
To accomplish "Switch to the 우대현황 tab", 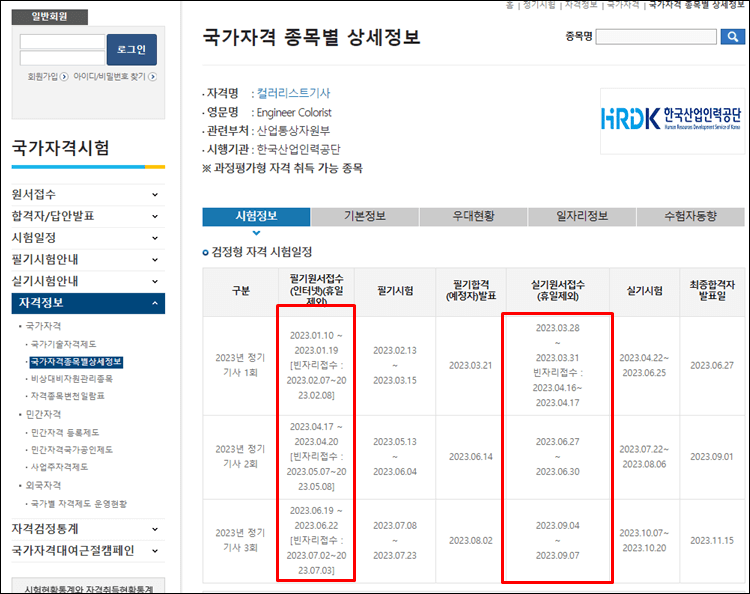I will [474, 217].
